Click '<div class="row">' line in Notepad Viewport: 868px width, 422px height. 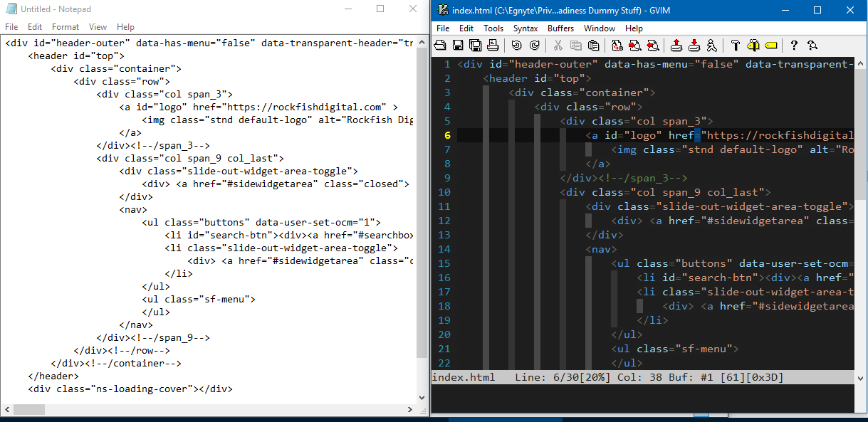pos(122,81)
